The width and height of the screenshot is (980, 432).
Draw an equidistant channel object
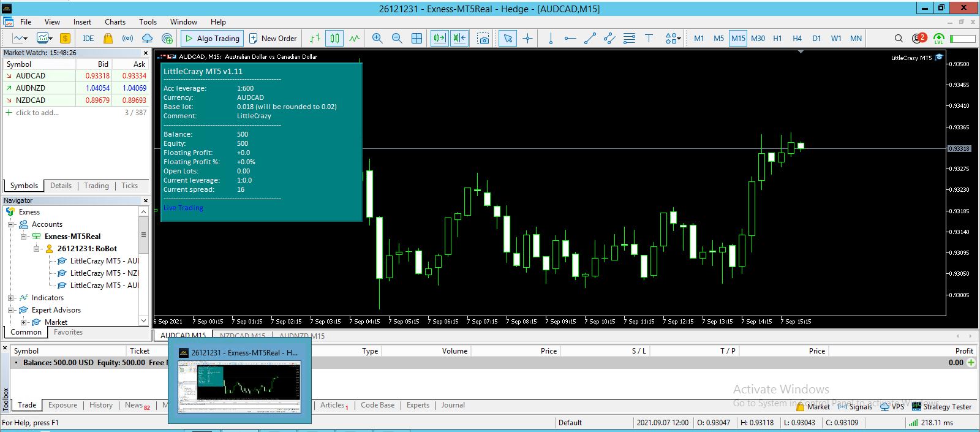[609, 38]
